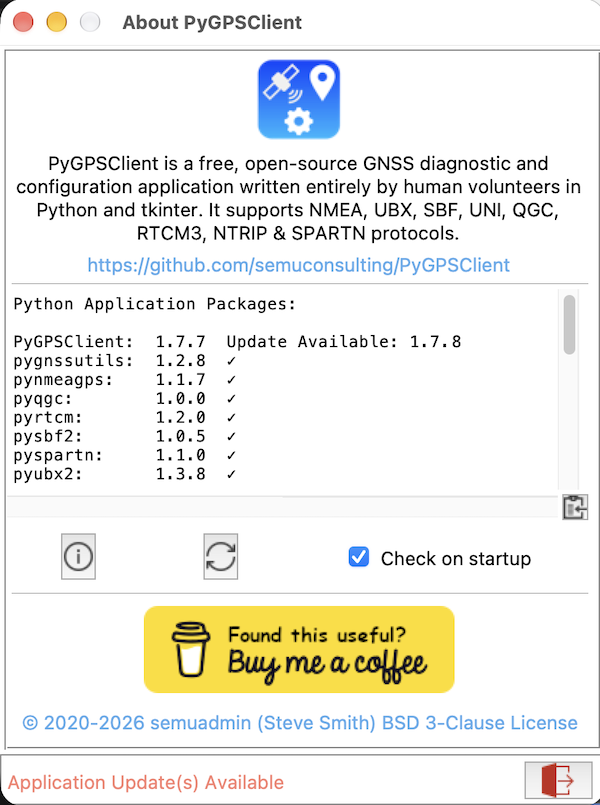Click 'Python Application Packages:' heading
Screen dimensions: 600x805
pyautogui.click(x=155, y=304)
